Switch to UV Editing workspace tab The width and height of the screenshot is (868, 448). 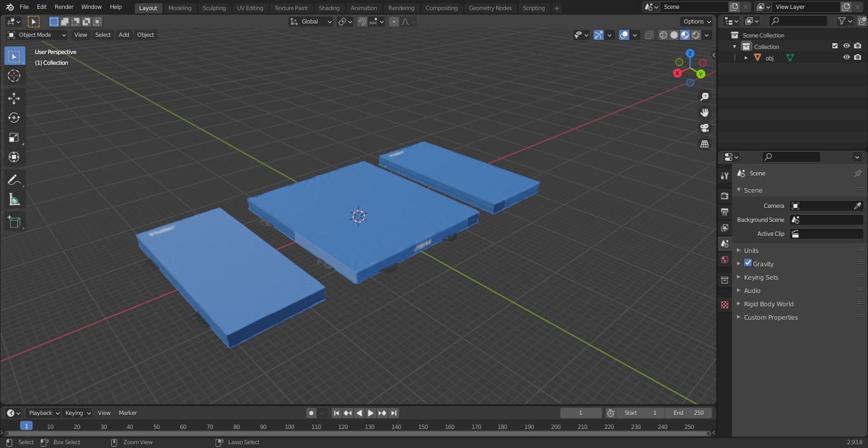pos(250,8)
